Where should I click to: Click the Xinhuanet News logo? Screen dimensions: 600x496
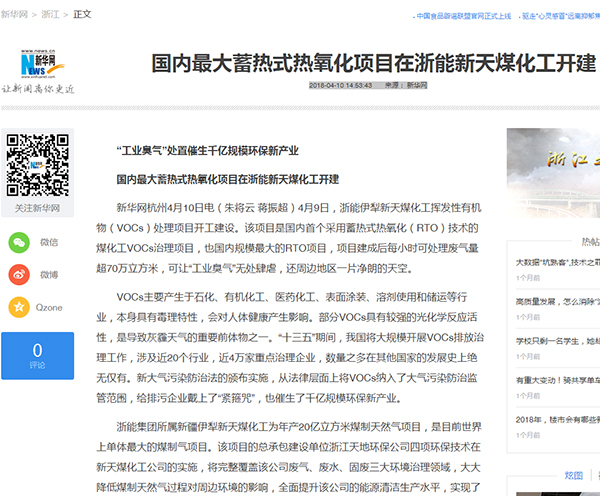coord(39,67)
